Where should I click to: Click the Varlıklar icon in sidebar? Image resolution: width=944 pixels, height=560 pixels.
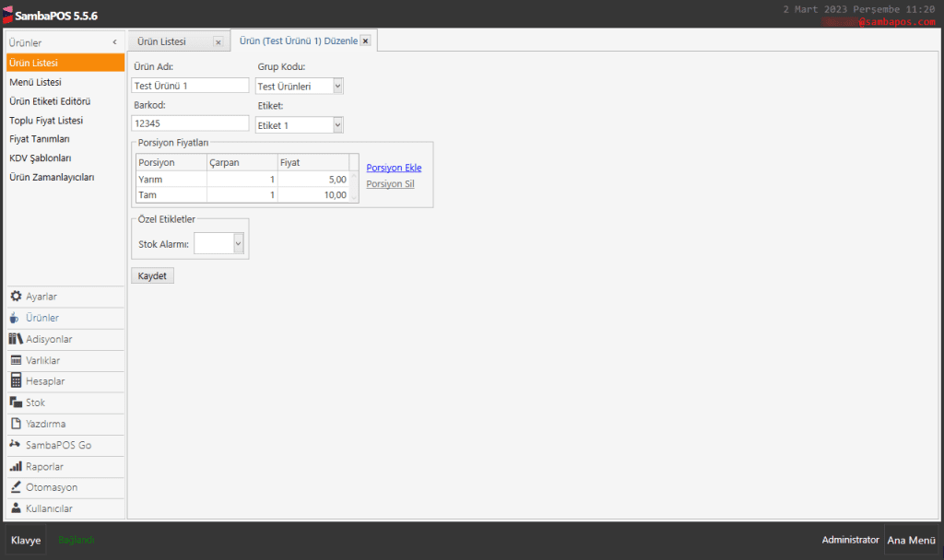tap(16, 360)
